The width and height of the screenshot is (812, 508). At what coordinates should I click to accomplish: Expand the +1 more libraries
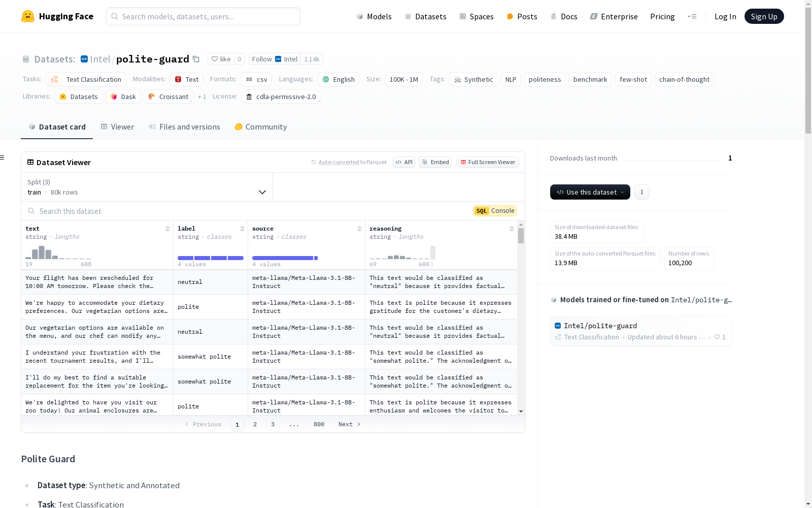(x=202, y=97)
